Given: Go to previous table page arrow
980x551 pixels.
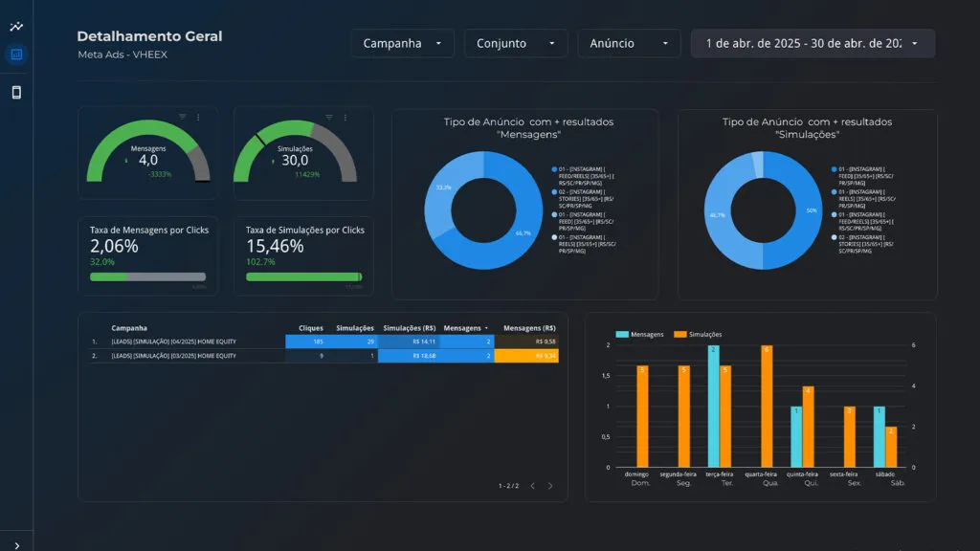Looking at the screenshot, I should click(x=532, y=485).
